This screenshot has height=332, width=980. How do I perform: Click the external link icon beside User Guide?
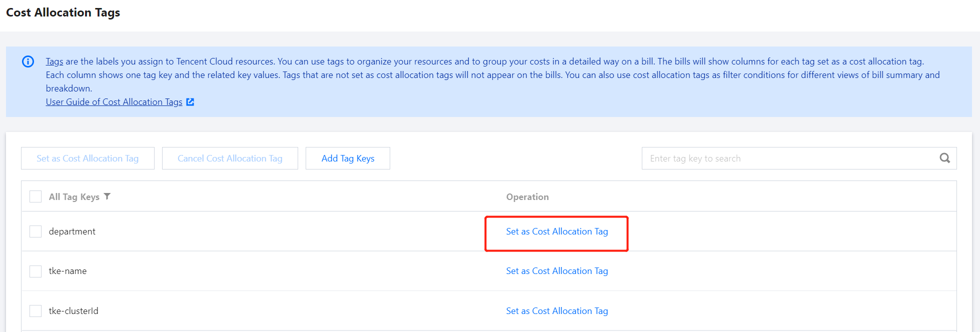pyautogui.click(x=190, y=102)
